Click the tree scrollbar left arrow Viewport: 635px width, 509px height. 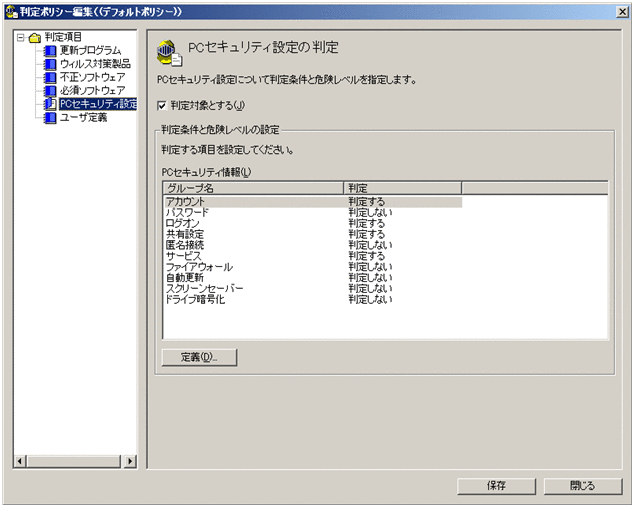pyautogui.click(x=20, y=461)
